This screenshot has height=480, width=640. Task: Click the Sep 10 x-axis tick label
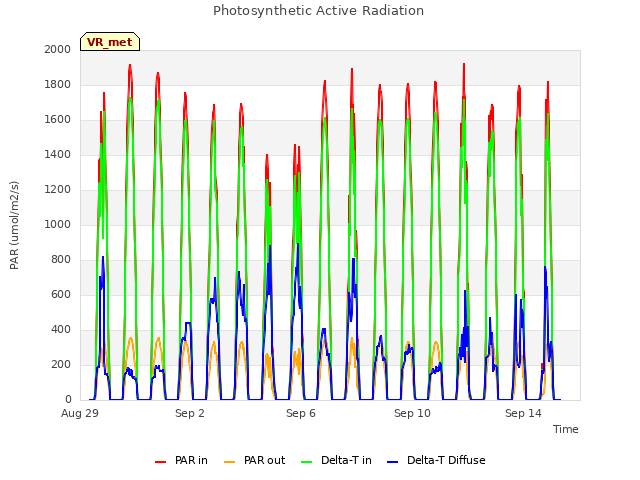tap(412, 413)
